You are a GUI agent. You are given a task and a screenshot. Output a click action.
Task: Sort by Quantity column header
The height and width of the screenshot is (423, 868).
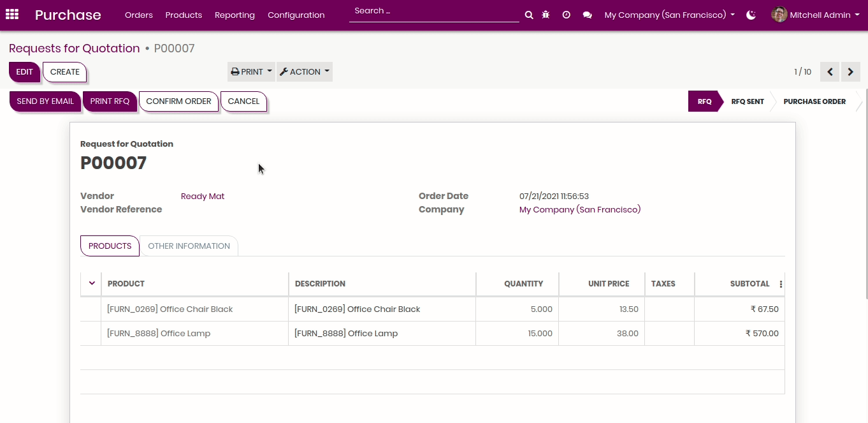click(517, 284)
